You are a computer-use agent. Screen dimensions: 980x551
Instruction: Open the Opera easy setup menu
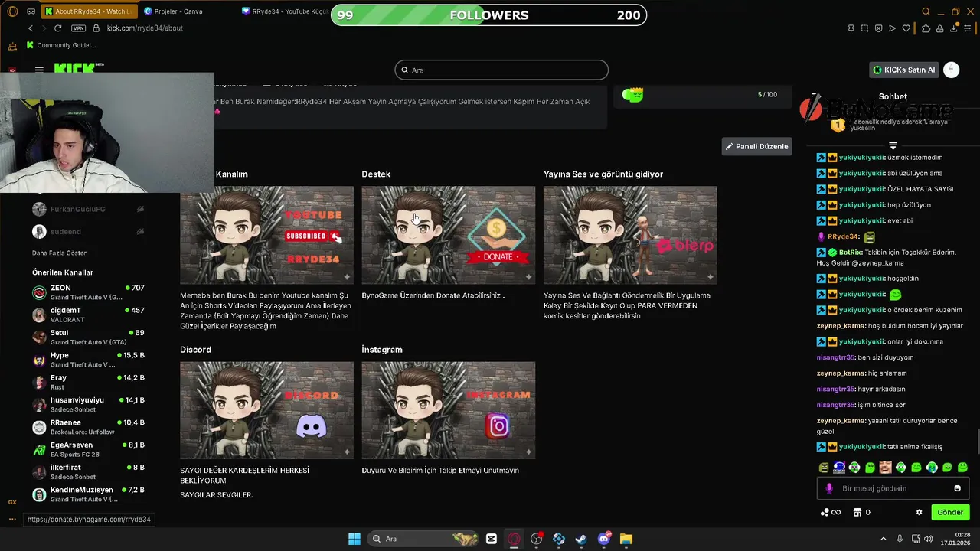click(x=969, y=28)
